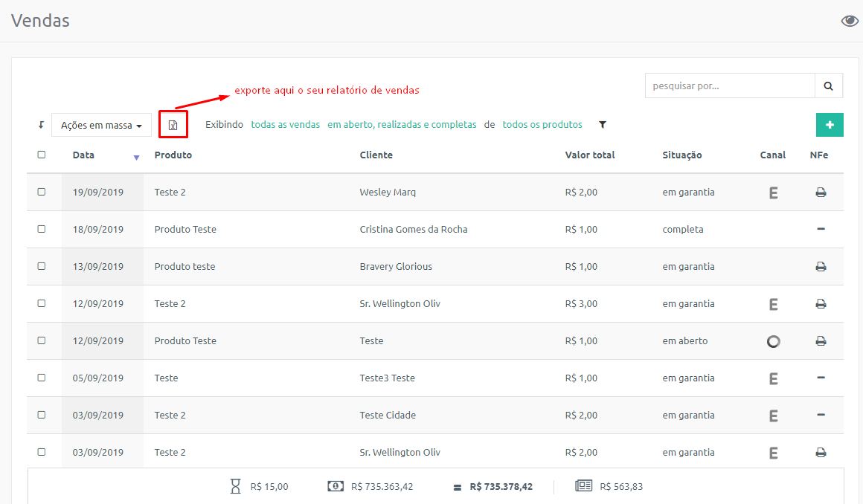Click the NFe column header
The height and width of the screenshot is (504, 863).
(x=819, y=155)
